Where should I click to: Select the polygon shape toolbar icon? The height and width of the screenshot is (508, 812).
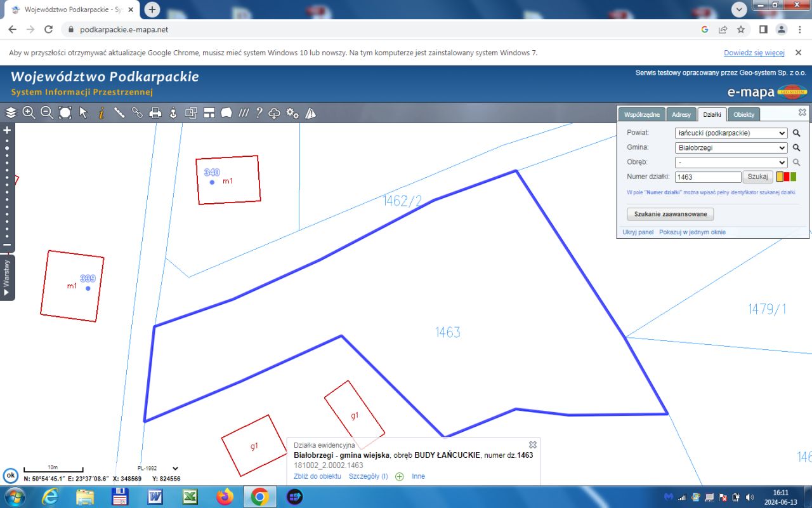point(226,113)
